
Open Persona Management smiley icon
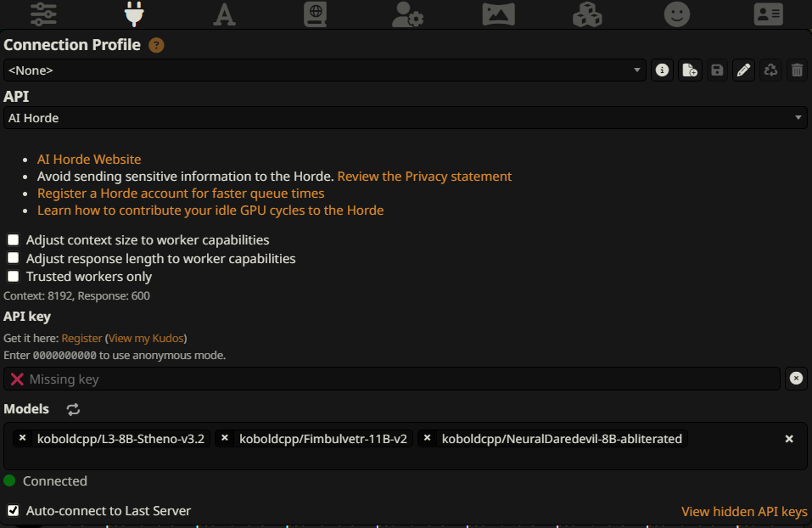677,14
